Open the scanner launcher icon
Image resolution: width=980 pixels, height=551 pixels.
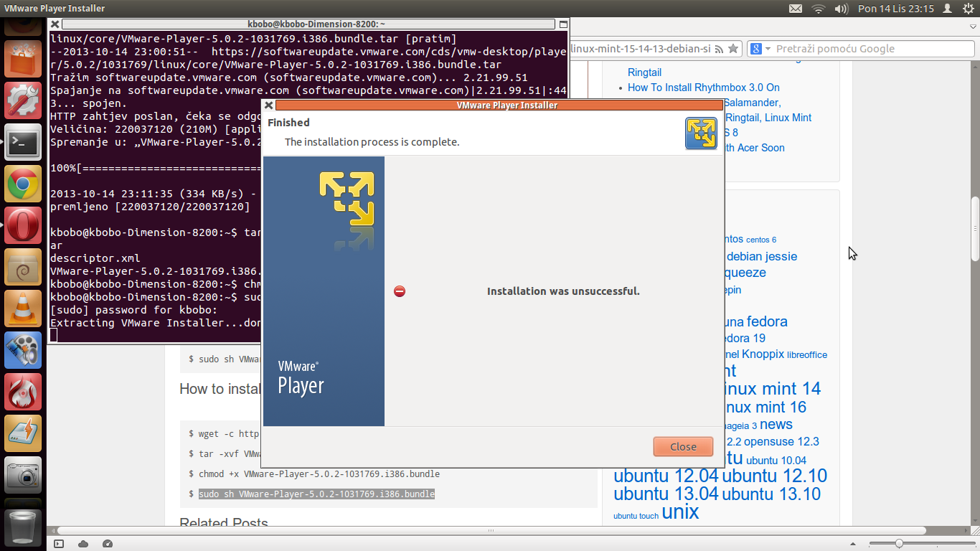(23, 433)
